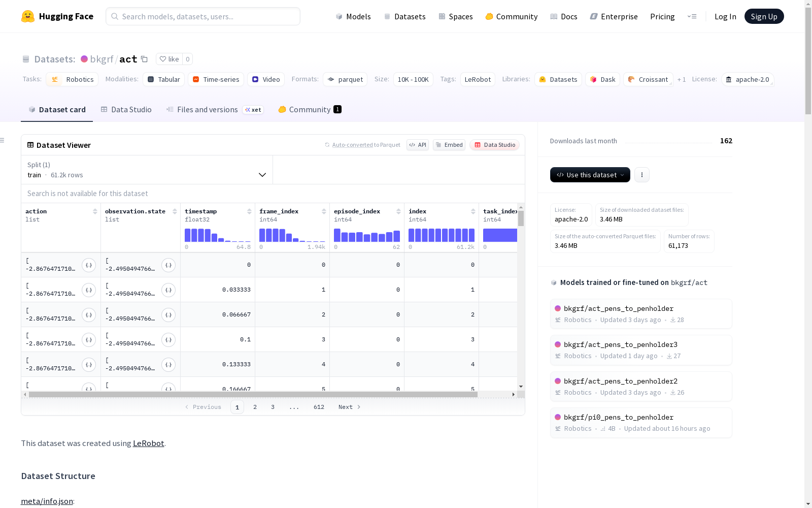Open the Community tab
The image size is (812, 508).
[310, 110]
